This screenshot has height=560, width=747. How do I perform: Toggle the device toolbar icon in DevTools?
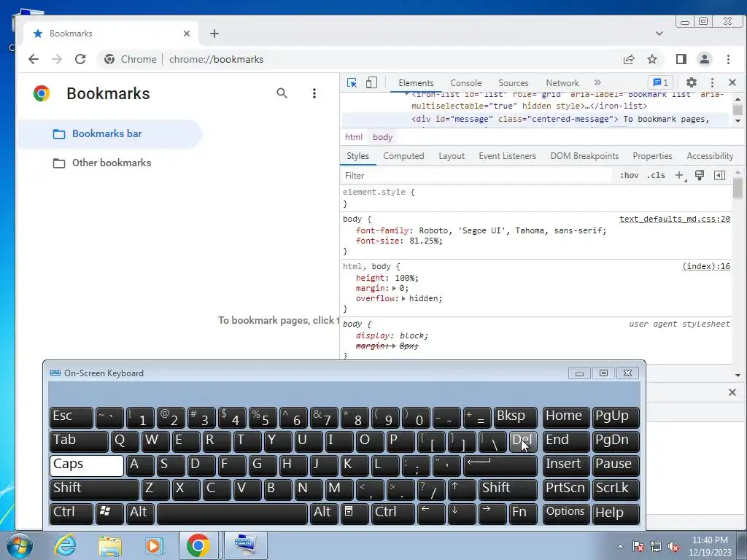tap(371, 83)
